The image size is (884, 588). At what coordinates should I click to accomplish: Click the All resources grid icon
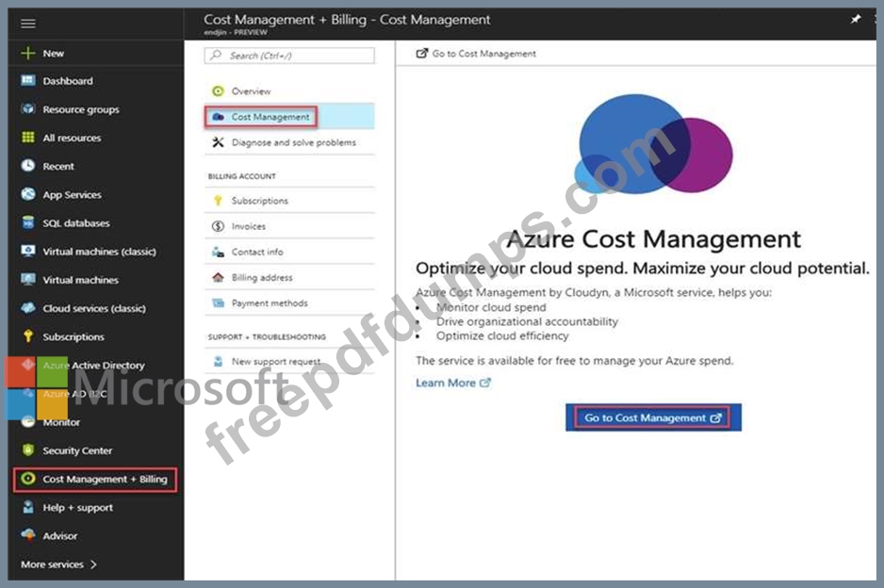point(27,138)
